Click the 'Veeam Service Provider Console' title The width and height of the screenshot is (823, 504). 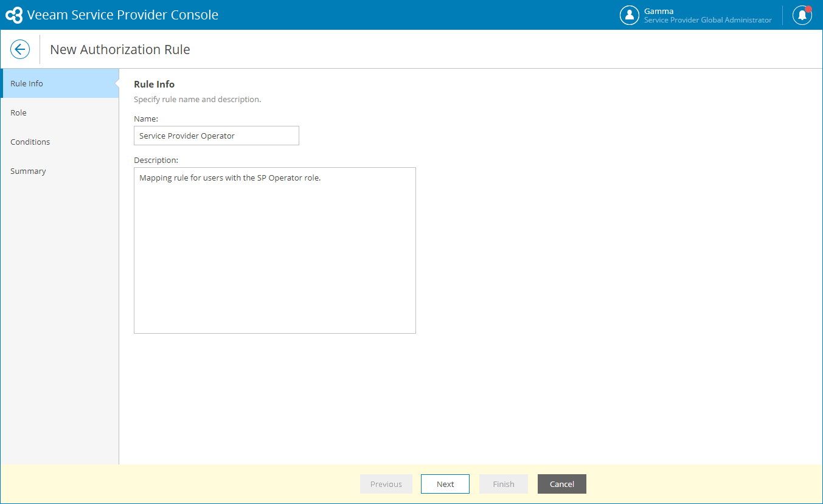pos(123,15)
